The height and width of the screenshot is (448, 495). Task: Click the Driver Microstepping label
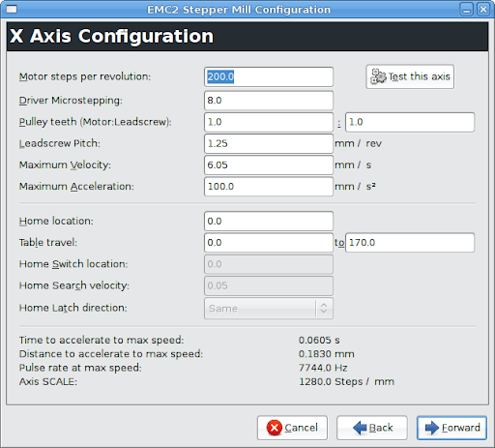(71, 101)
